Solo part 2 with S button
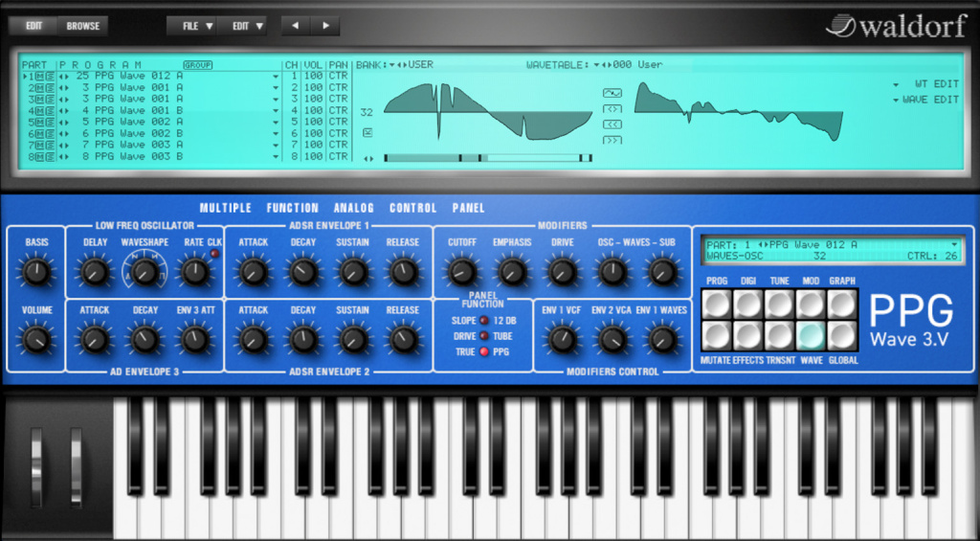 point(49,88)
